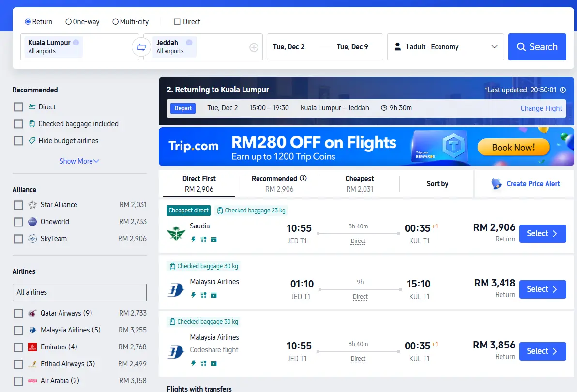Open the Sort by menu
This screenshot has height=392, width=577.
pos(437,184)
